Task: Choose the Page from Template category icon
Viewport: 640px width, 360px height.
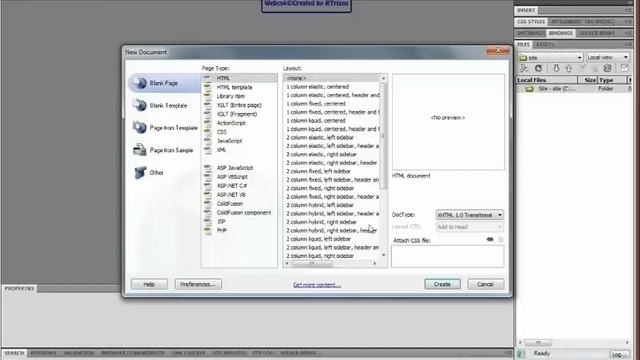Action: (x=140, y=128)
